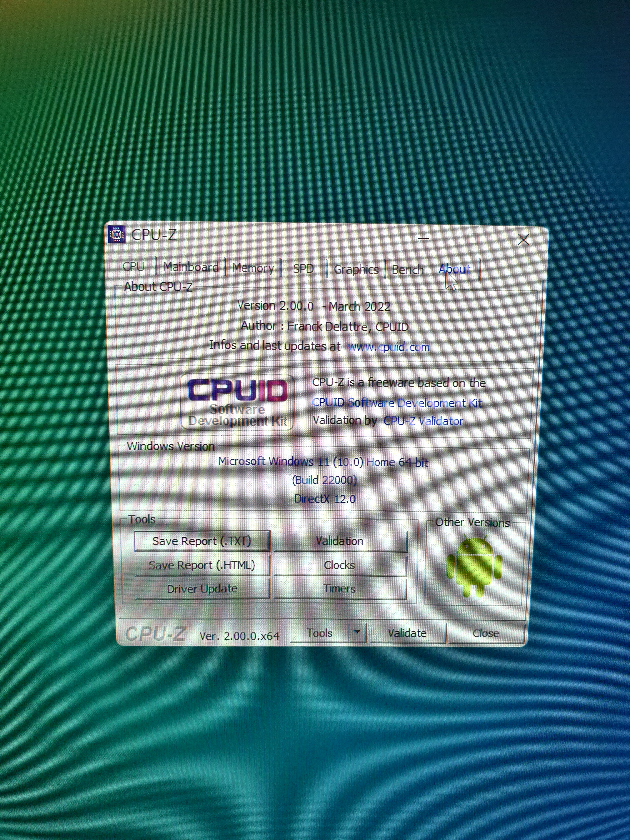Visit the www.cpuid.com link
The height and width of the screenshot is (840, 630).
[389, 347]
